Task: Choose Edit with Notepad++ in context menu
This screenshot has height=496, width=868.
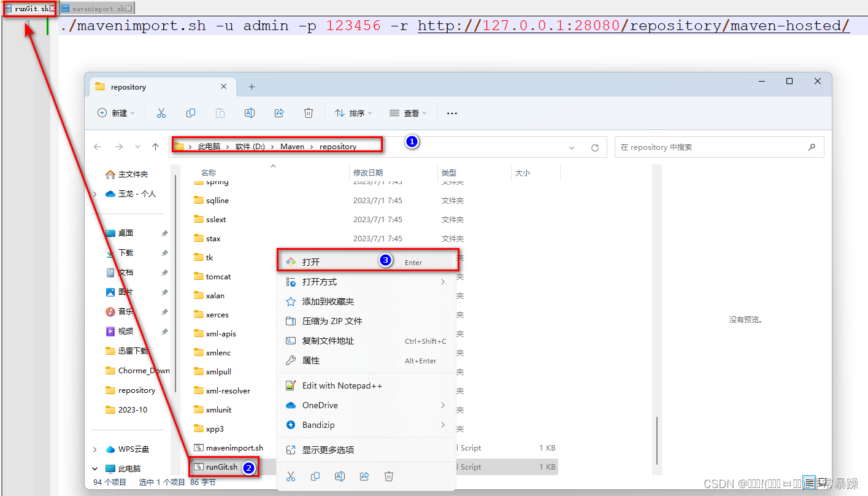Action: [367, 386]
